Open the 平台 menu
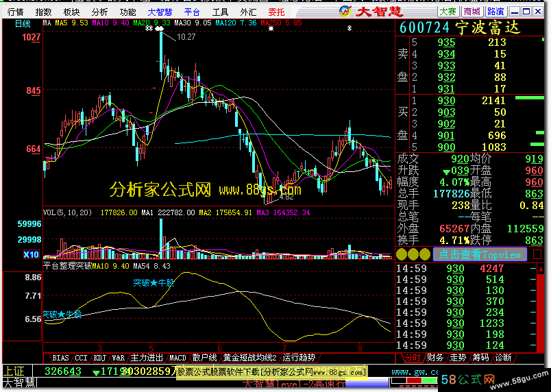Image resolution: width=551 pixels, height=392 pixels. [x=192, y=12]
